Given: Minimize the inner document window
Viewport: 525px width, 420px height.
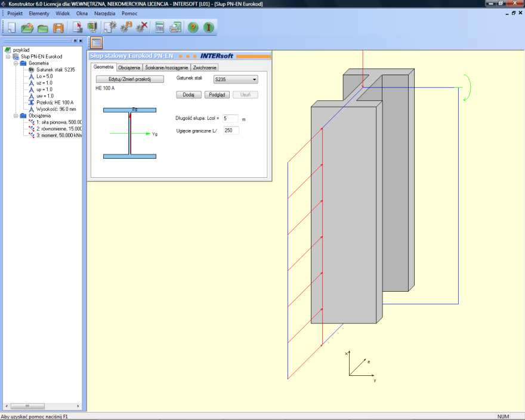Looking at the screenshot, I should (x=507, y=13).
